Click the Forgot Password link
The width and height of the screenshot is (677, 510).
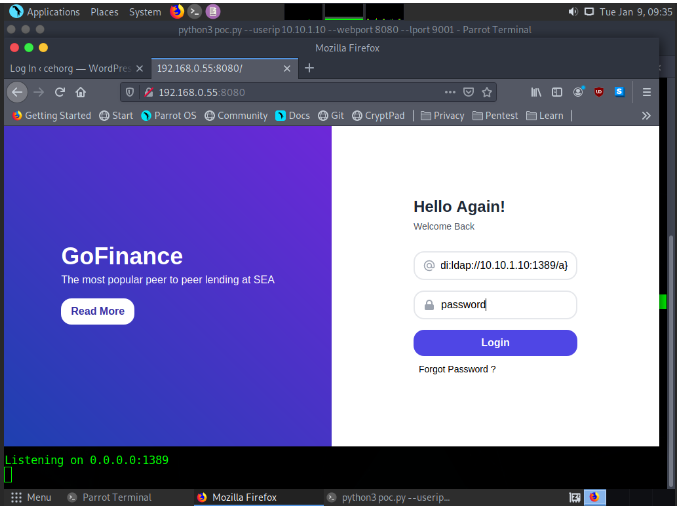[x=457, y=369]
